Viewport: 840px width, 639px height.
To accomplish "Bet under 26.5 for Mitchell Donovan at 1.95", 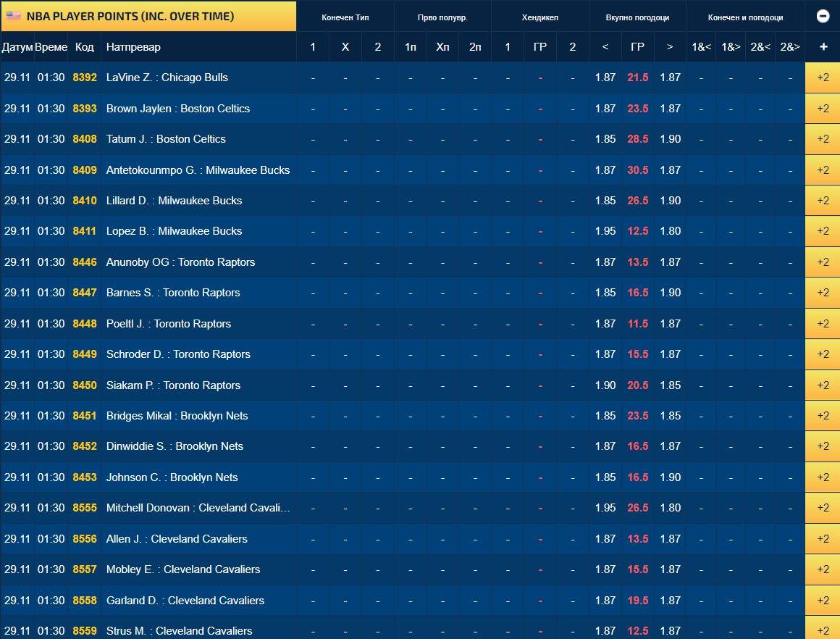I will click(605, 508).
